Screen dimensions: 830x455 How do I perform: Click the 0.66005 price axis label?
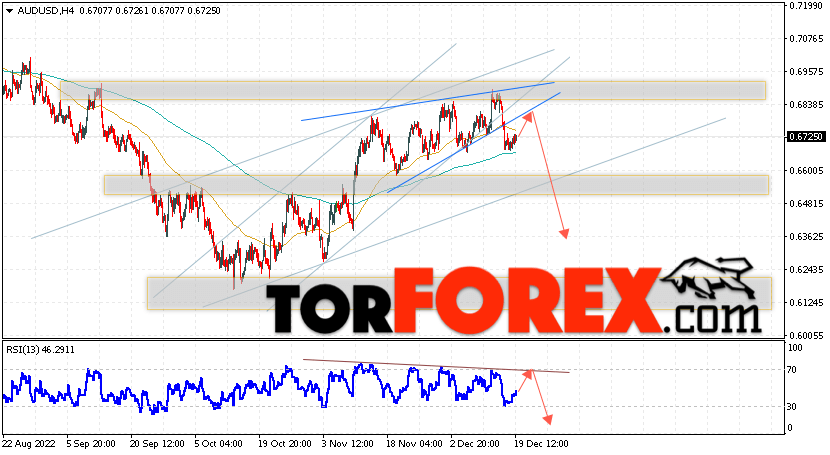pyautogui.click(x=806, y=170)
